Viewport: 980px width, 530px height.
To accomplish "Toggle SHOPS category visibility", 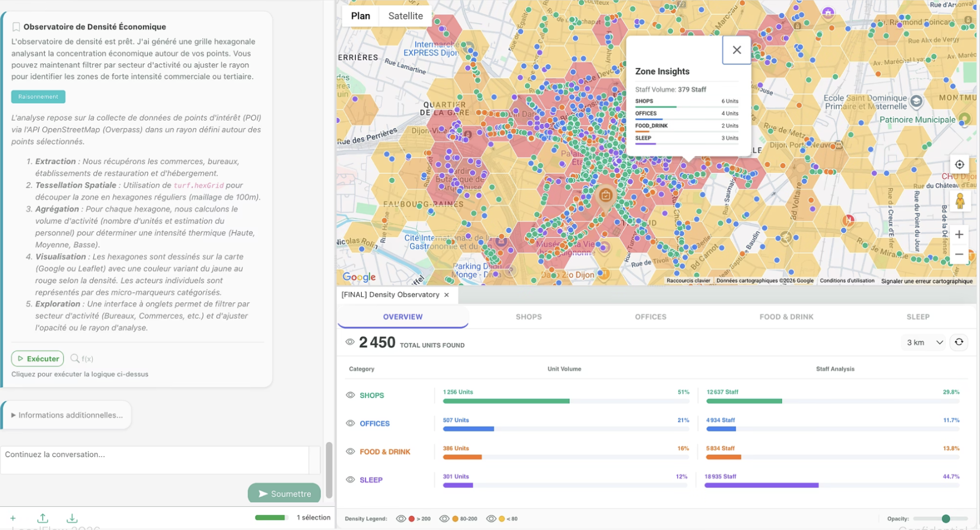I will click(350, 395).
